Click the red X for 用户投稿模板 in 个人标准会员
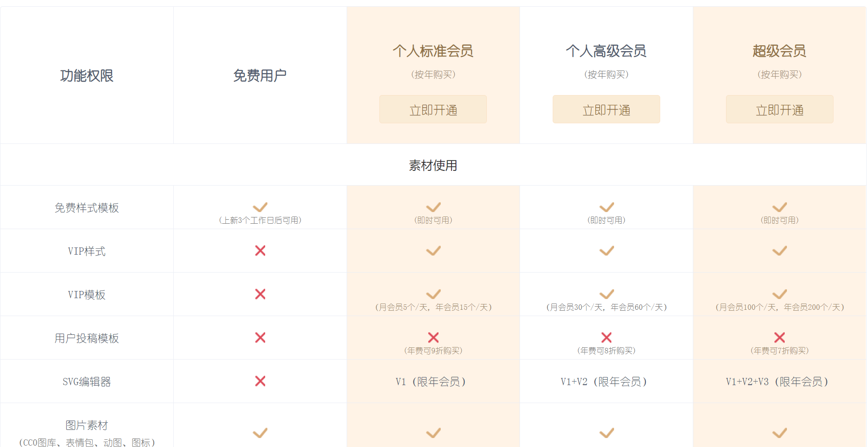 [434, 338]
